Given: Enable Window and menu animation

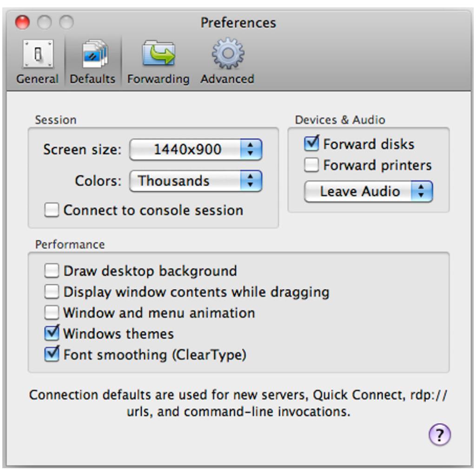Looking at the screenshot, I should (x=52, y=312).
